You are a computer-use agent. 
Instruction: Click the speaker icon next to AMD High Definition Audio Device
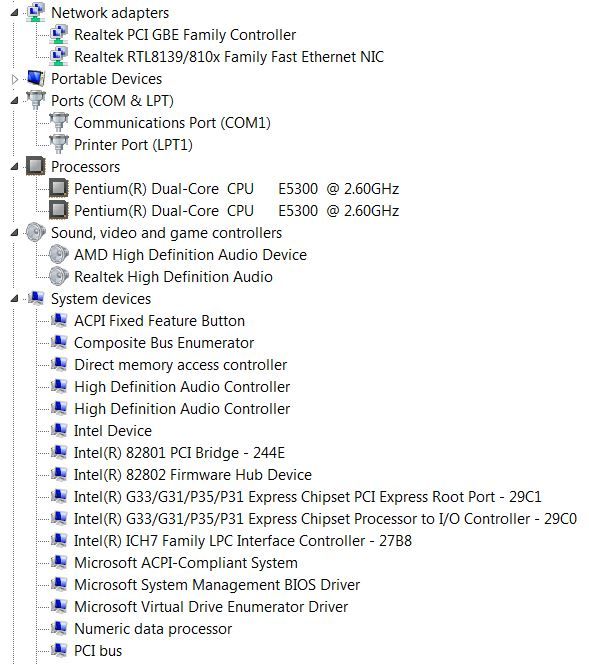point(58,254)
